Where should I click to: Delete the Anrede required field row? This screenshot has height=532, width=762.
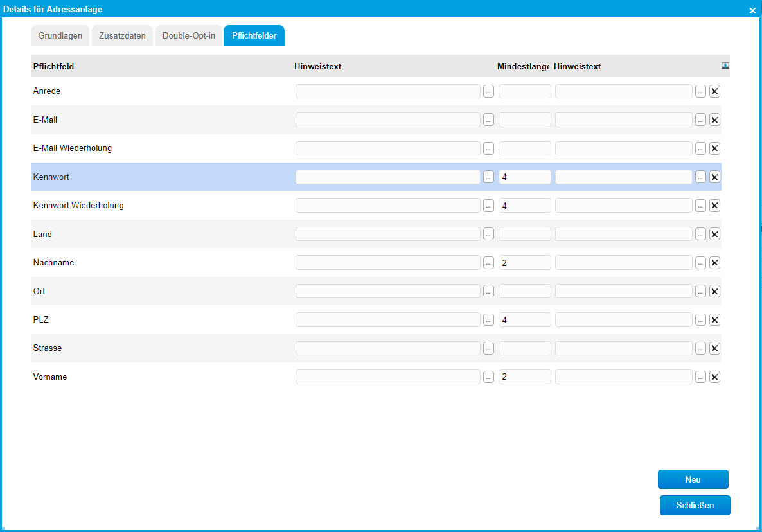click(x=714, y=91)
